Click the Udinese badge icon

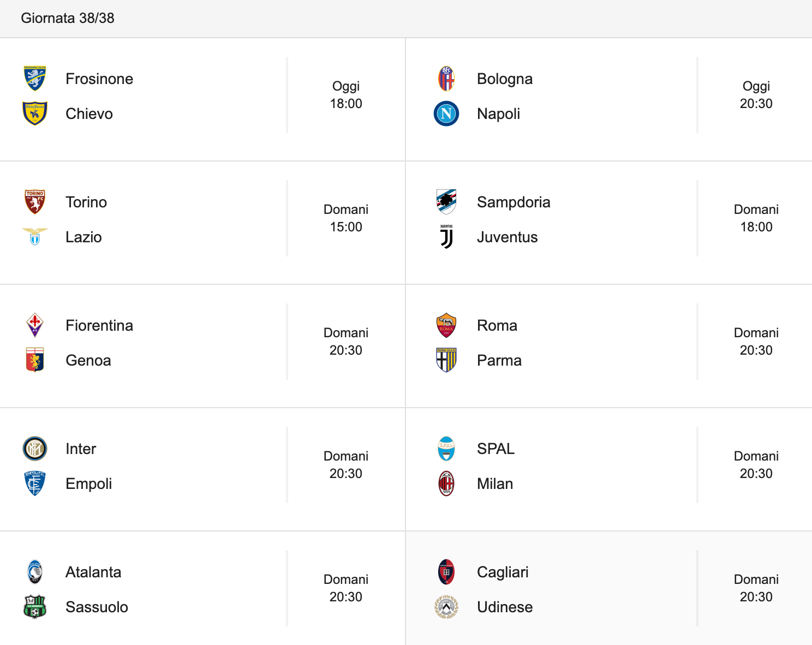click(446, 607)
